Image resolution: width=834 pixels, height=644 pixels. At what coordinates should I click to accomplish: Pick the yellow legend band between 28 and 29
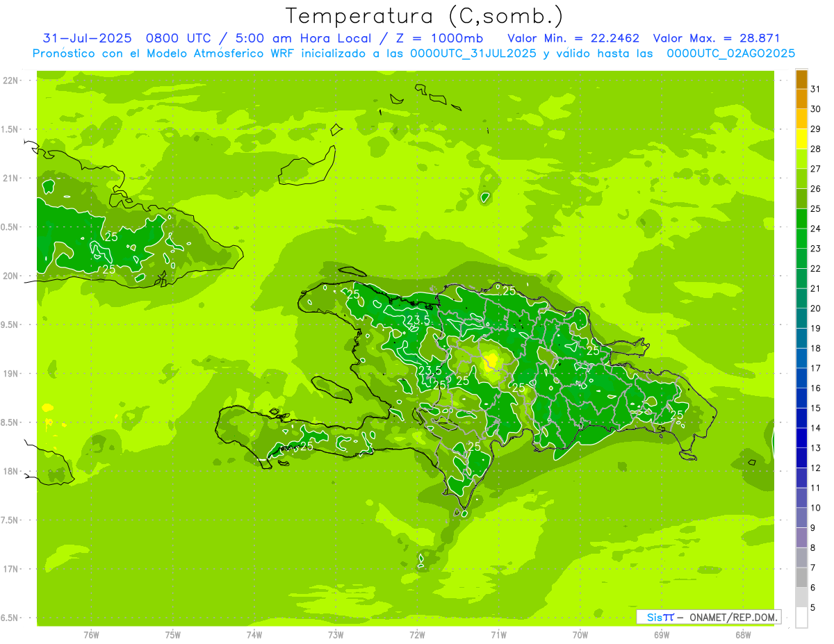point(801,139)
